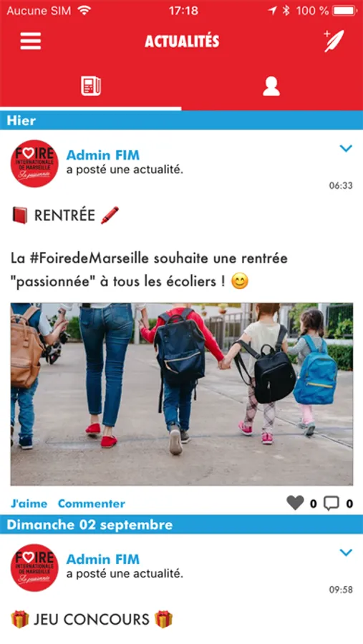Viewport: 363px width, 644px height.
Task: Open the hamburger menu
Action: (30, 41)
